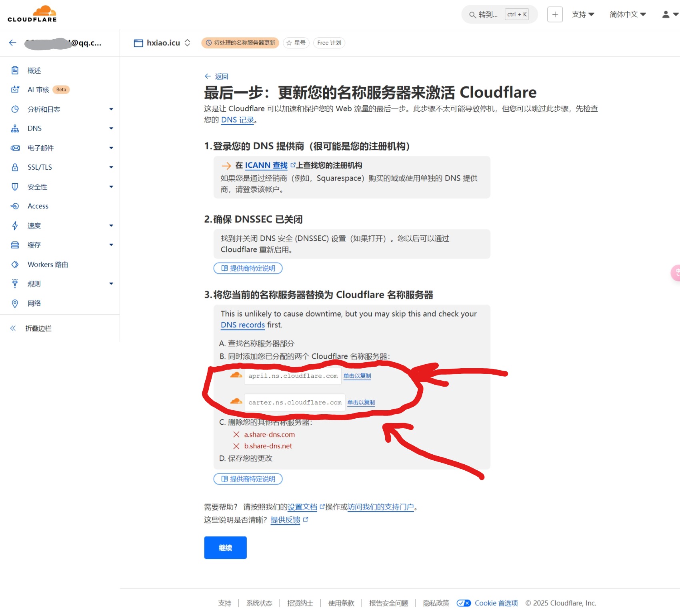Viewport: 680px width, 616px height.
Task: Click the blue 继续 continue button
Action: coord(225,548)
